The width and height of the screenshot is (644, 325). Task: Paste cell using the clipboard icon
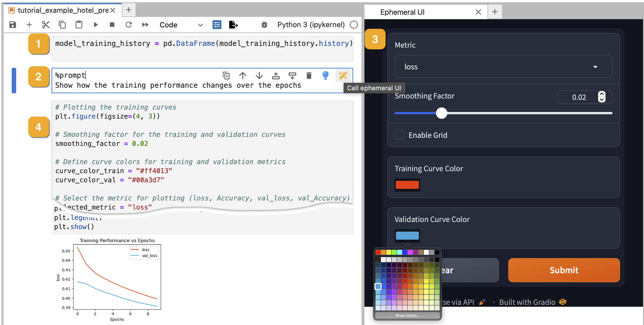[79, 25]
